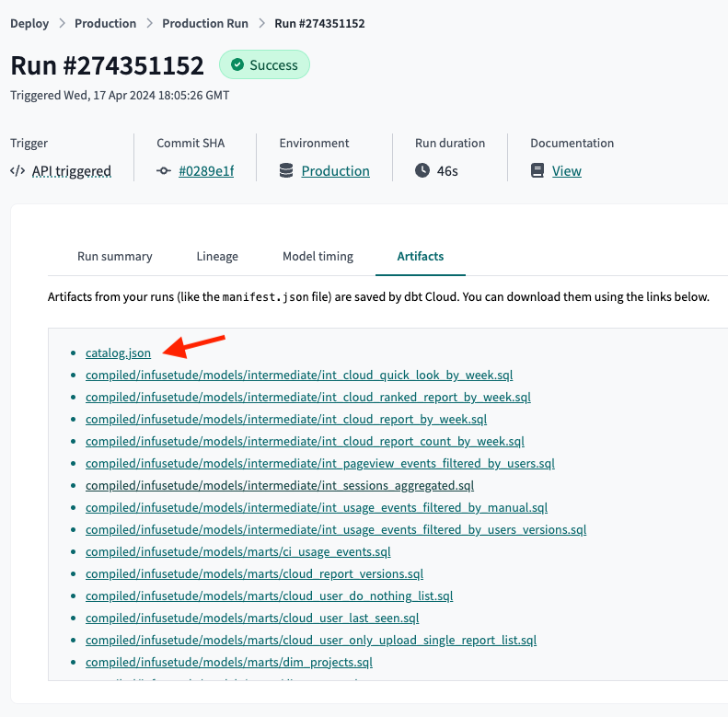
Task: Select the Artifacts tab
Action: point(421,257)
